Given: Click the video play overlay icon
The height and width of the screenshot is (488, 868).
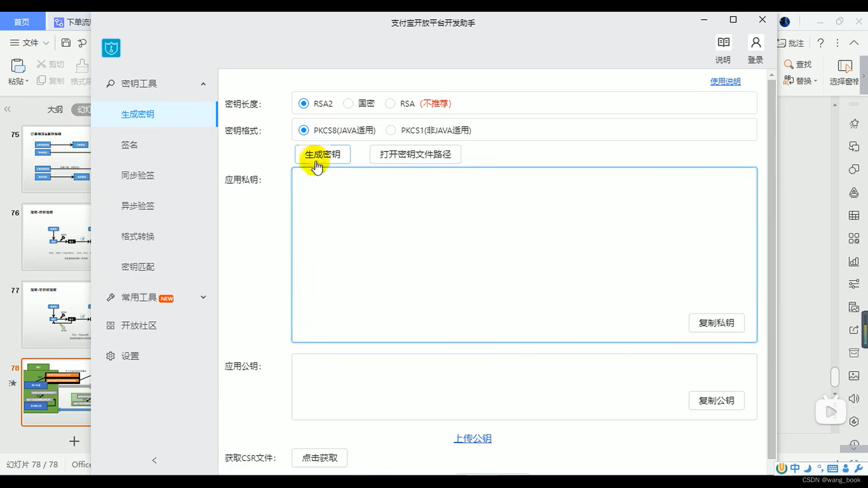Looking at the screenshot, I should click(x=831, y=411).
